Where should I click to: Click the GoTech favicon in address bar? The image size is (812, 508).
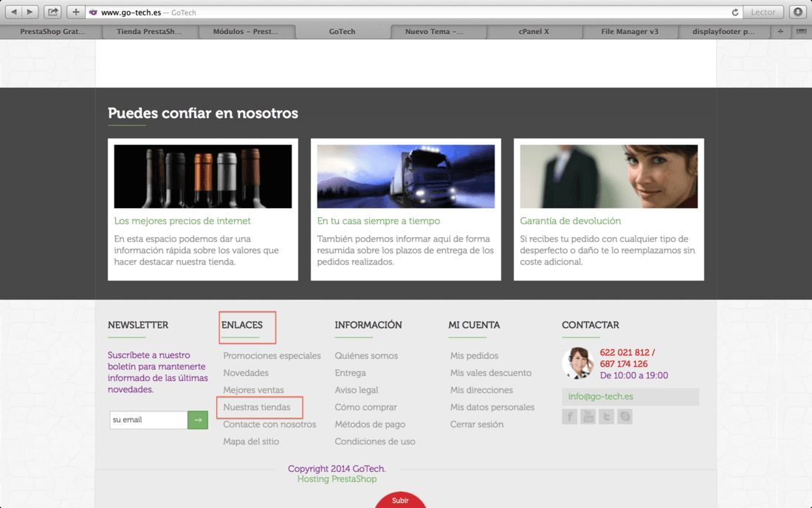point(93,12)
